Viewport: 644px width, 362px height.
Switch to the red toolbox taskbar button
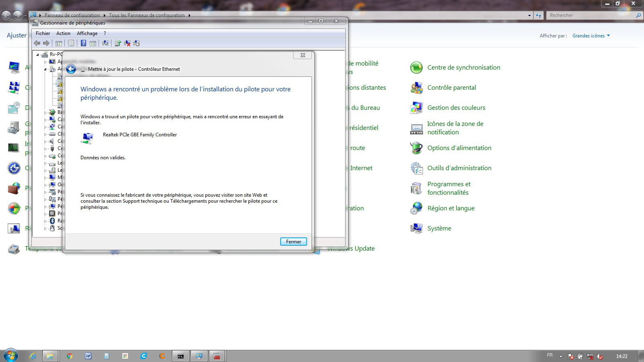tap(217, 356)
